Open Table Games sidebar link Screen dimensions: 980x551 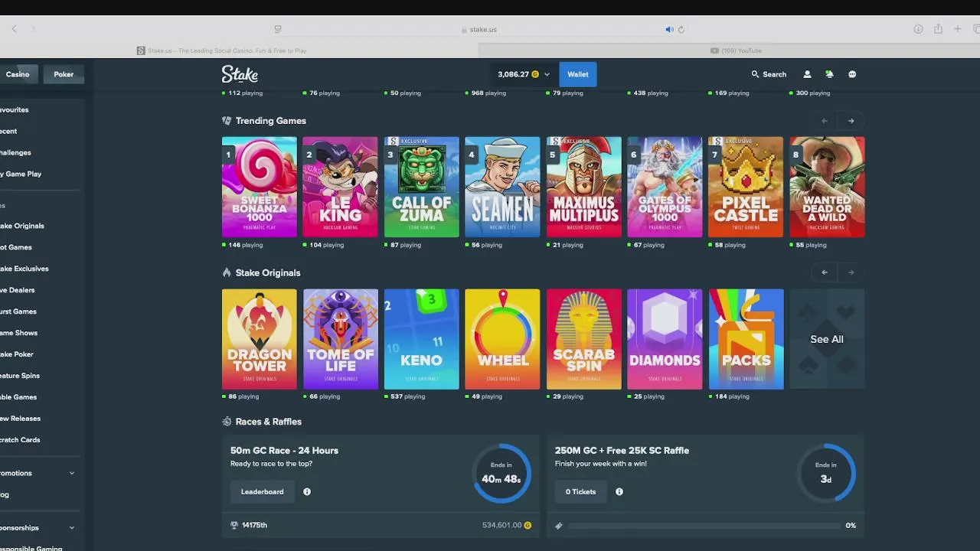[x=18, y=397]
